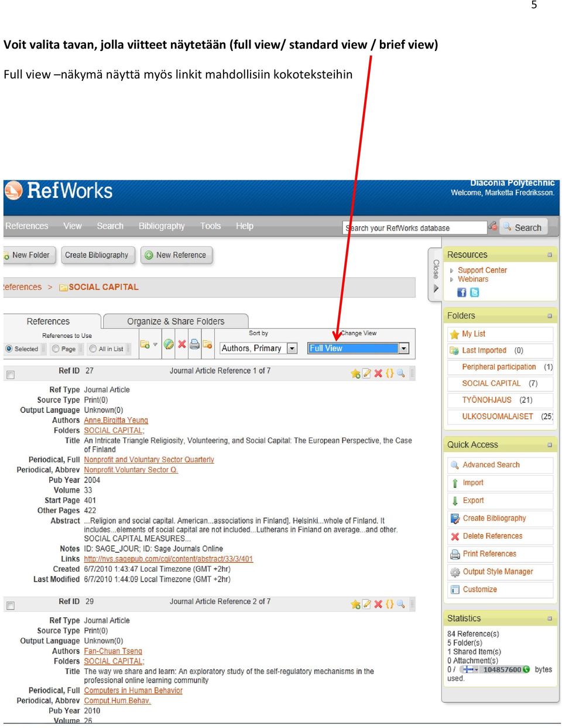This screenshot has height=728, width=562.
Task: Open the sagepub.com abstract link
Action: click(x=168, y=559)
